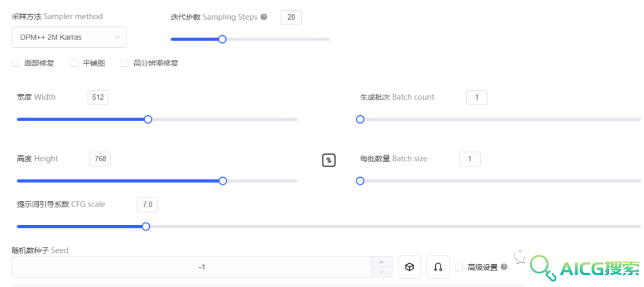This screenshot has height=287, width=644.
Task: Click the Batch size value field
Action: tap(470, 159)
